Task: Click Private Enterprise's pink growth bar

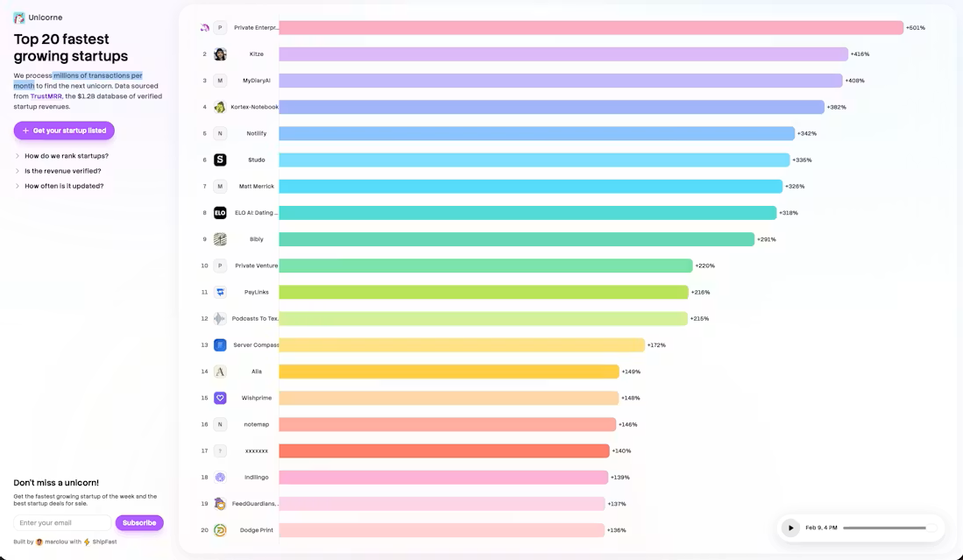Action: coord(591,28)
